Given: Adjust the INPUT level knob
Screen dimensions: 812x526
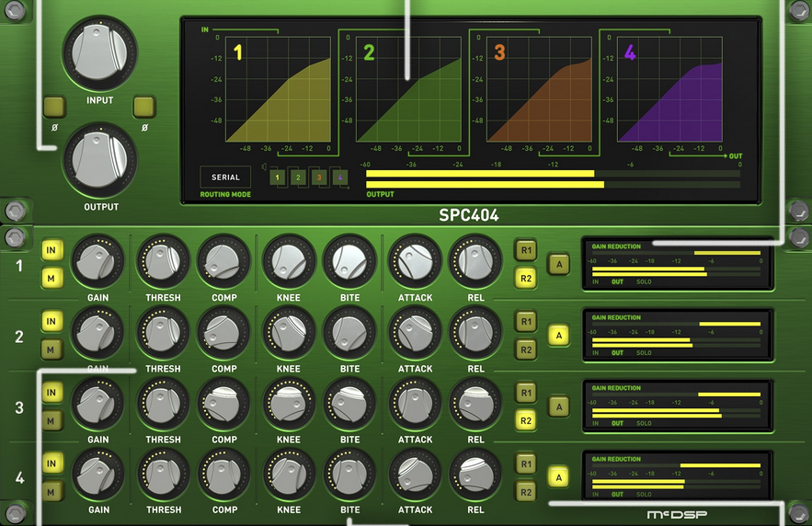Looking at the screenshot, I should [99, 53].
